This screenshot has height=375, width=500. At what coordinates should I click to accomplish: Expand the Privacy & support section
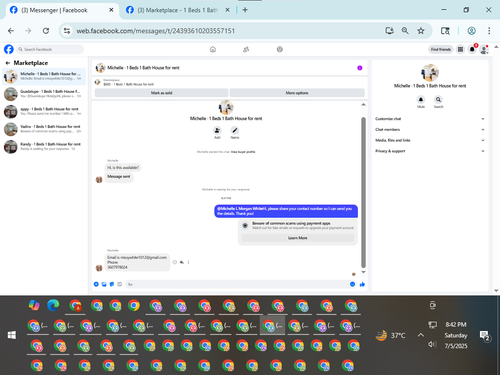click(429, 151)
